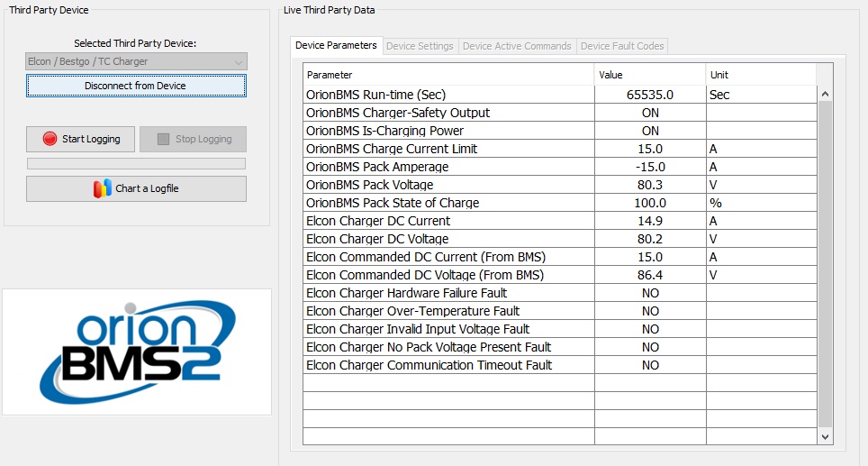Viewport: 868px width, 466px height.
Task: Click the Unit column header
Action: (760, 75)
